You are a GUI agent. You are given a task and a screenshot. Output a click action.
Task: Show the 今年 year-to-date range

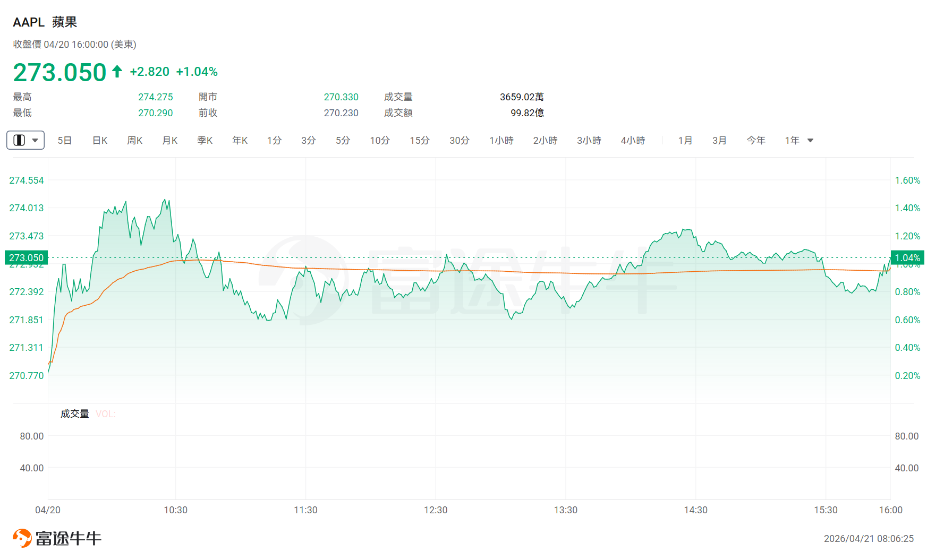point(756,140)
